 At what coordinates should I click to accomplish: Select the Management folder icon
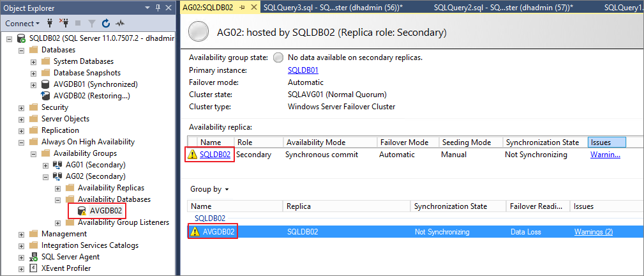point(34,234)
